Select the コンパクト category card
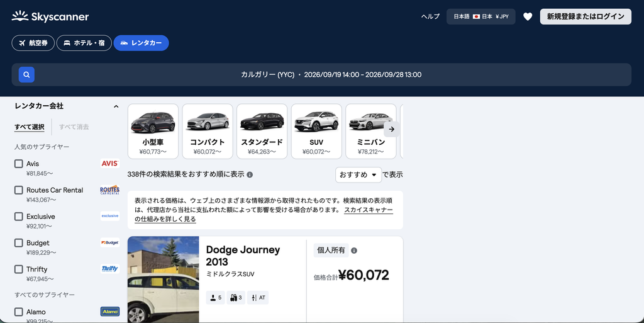Screen dimensions: 644x323 point(208,132)
